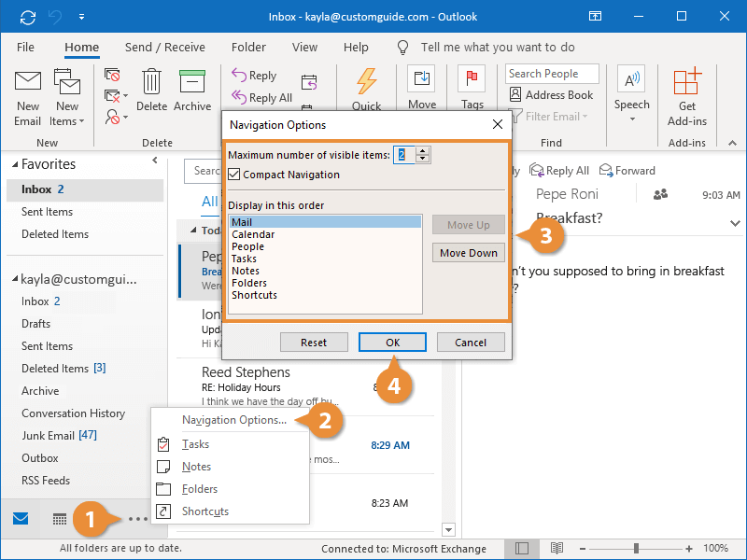Click Reply All in the ribbon
The width and height of the screenshot is (747, 560).
tap(261, 98)
